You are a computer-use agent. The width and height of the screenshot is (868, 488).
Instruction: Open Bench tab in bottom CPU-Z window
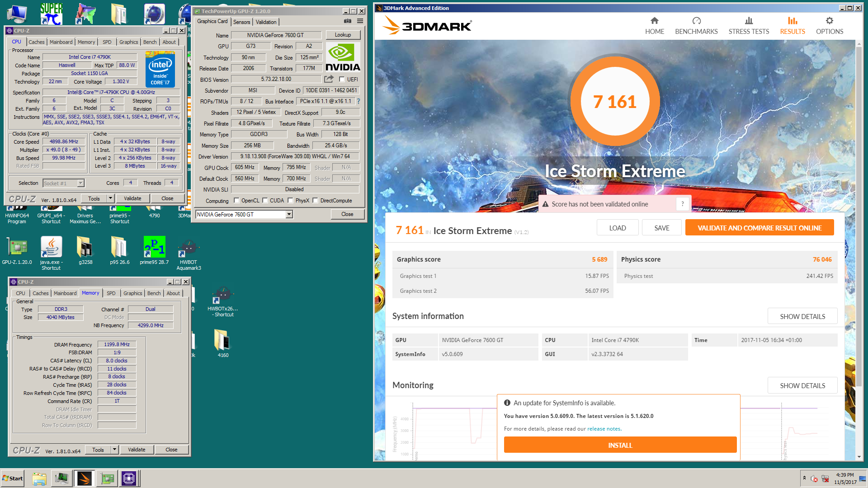click(x=154, y=293)
